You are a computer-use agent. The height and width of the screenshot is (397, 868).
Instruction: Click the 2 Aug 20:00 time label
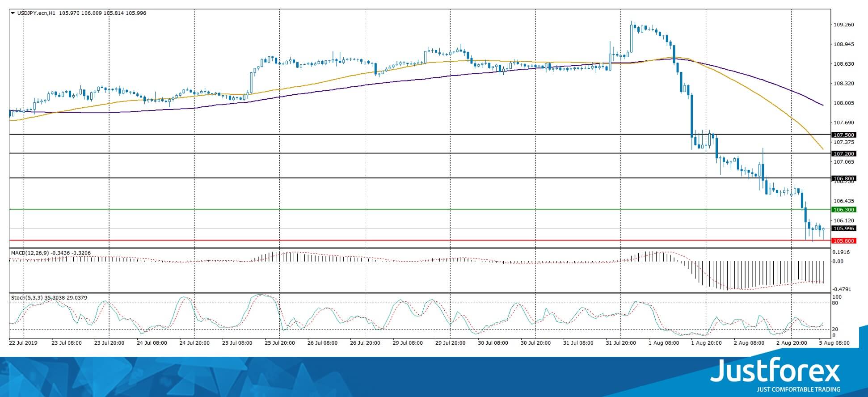(x=792, y=343)
